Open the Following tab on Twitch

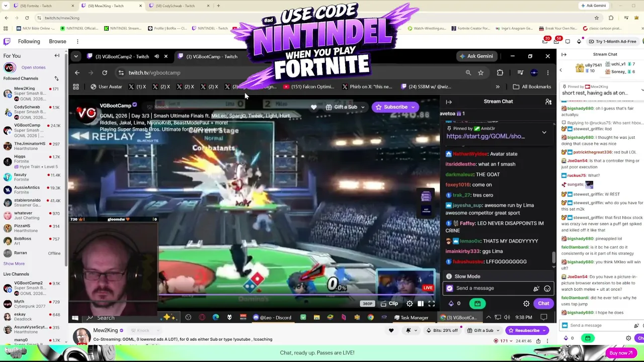(29, 41)
